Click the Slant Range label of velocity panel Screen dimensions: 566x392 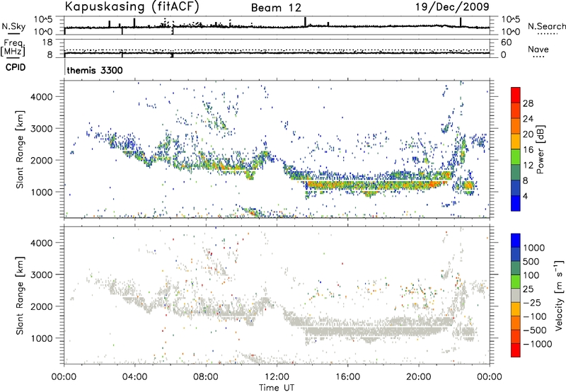pos(20,296)
